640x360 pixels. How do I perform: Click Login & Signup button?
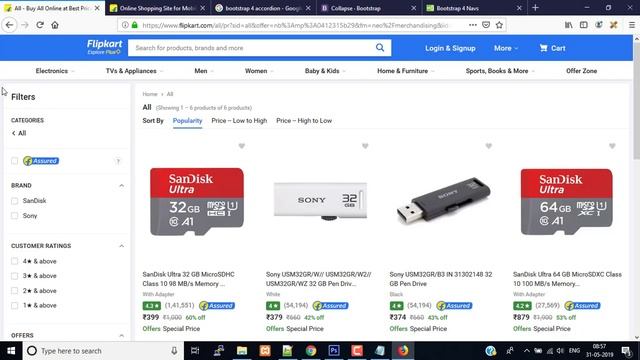point(450,48)
